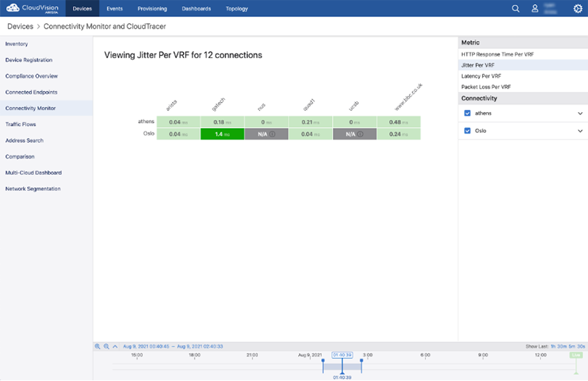Click the timeline date range text

tap(173, 346)
